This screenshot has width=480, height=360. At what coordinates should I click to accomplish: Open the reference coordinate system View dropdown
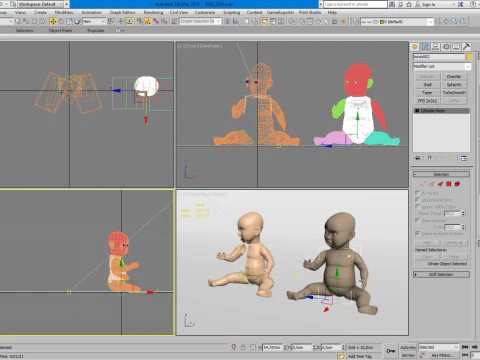pyautogui.click(x=94, y=21)
